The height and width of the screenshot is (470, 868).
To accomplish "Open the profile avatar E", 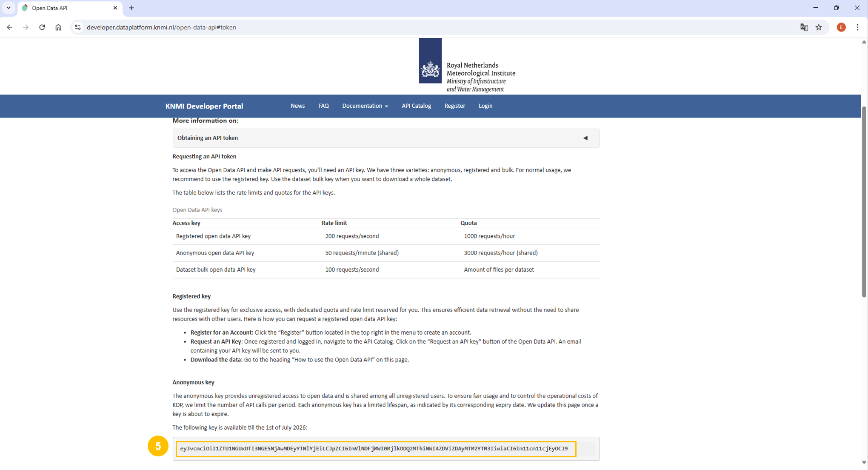I will [x=841, y=27].
